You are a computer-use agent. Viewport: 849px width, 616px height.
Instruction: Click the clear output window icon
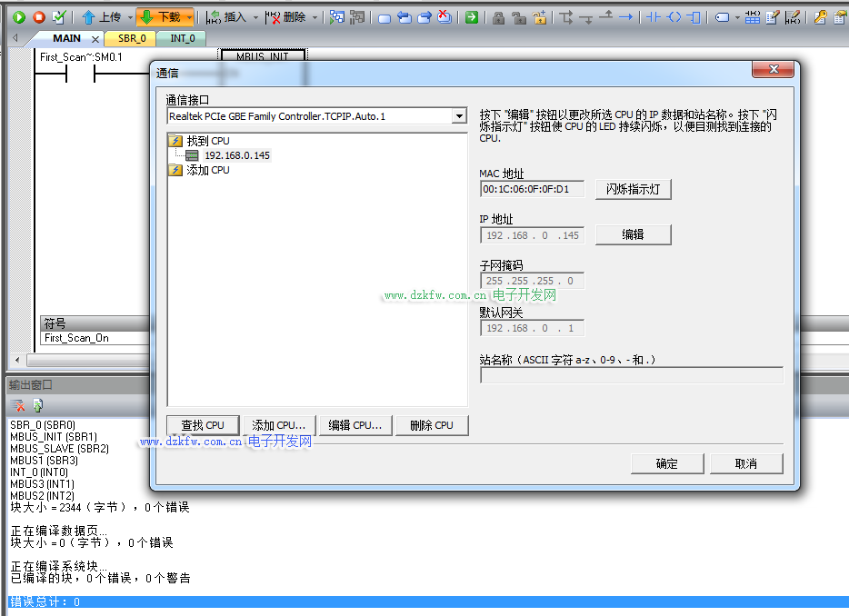click(x=18, y=405)
